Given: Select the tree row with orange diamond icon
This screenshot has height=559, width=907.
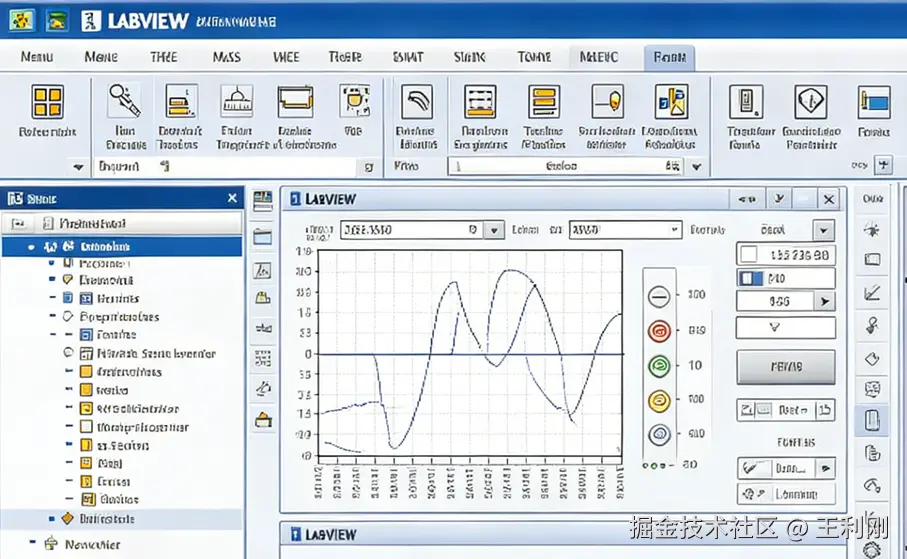Looking at the screenshot, I should (x=121, y=518).
